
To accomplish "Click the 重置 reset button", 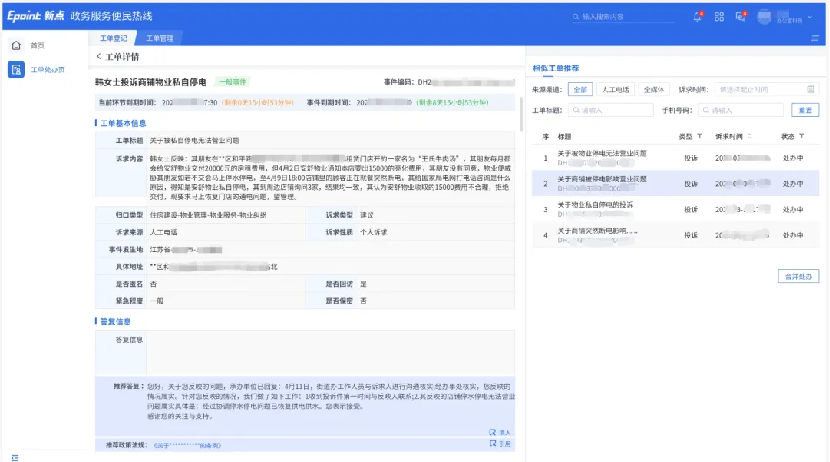I will click(x=805, y=110).
